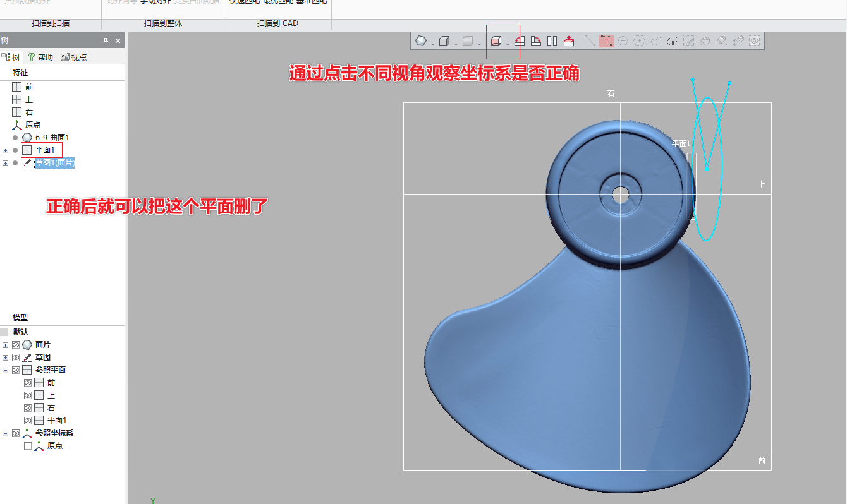Image resolution: width=847 pixels, height=504 pixels.
Task: Activate the polyline selection tool
Action: [x=589, y=41]
